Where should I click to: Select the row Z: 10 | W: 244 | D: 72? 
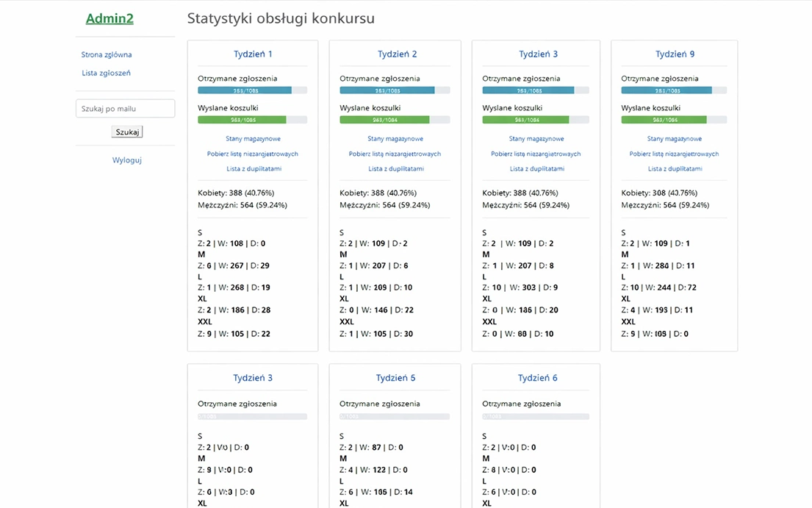658,287
